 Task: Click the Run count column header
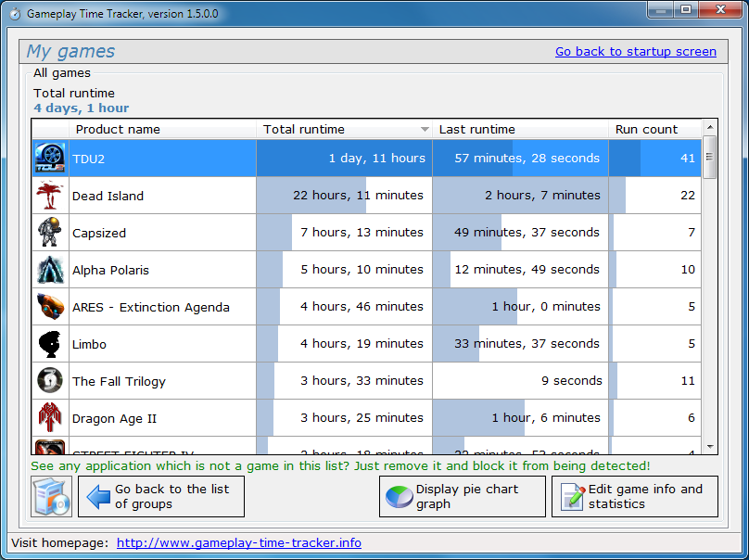(654, 130)
